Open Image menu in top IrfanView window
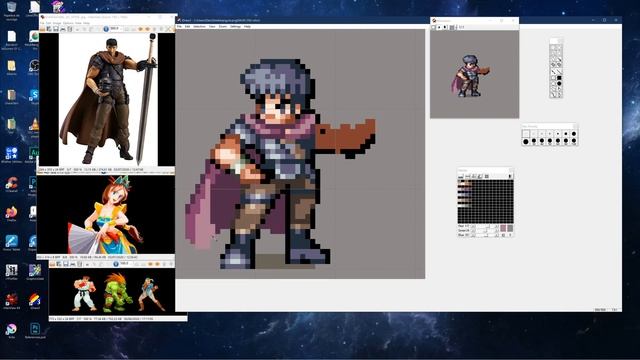Viewport: 640px width, 360px height. (57, 23)
